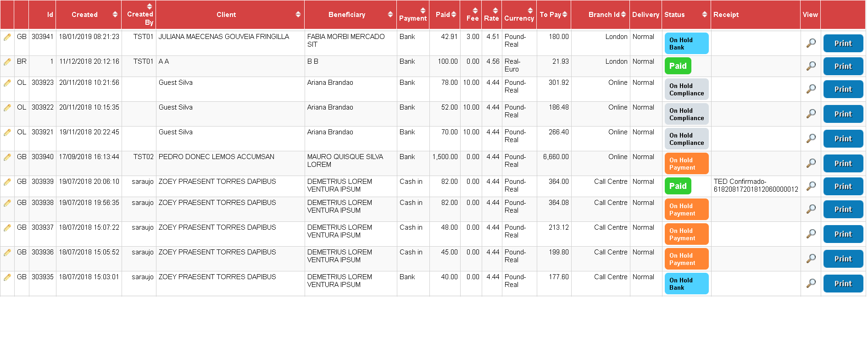Click the edit pencil for transaction 303923
The image size is (868, 353).
7,83
